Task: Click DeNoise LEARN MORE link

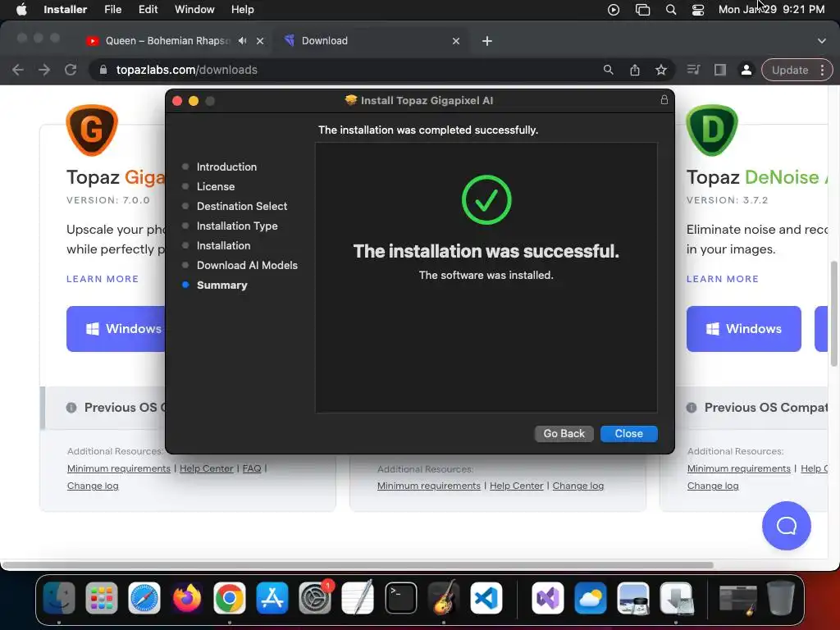Action: [722, 279]
